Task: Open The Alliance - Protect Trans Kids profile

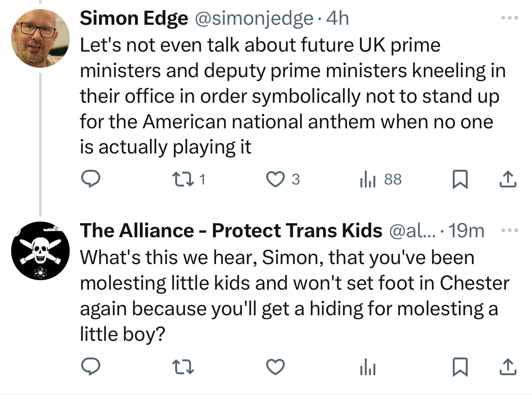Action: coord(231,230)
